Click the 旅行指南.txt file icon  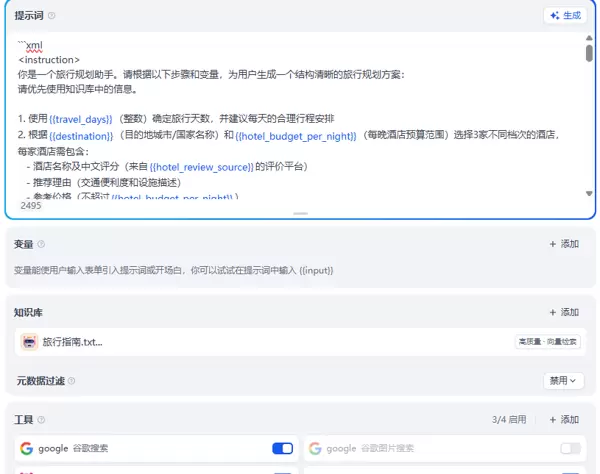29,342
